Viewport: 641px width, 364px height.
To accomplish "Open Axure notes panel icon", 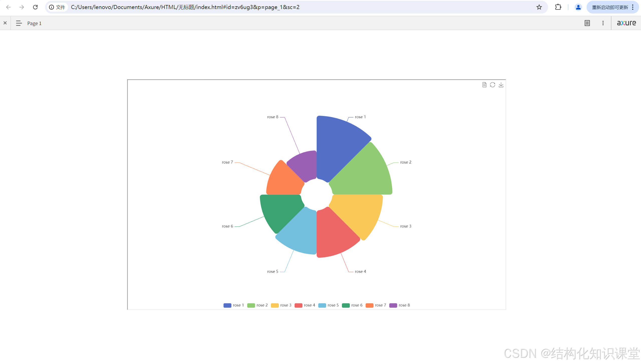I will pyautogui.click(x=587, y=23).
